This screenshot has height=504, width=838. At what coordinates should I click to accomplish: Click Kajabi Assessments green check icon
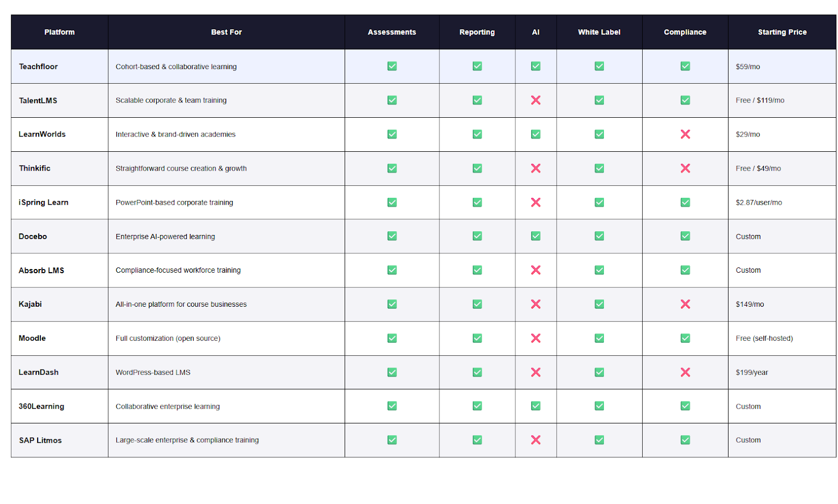[392, 304]
